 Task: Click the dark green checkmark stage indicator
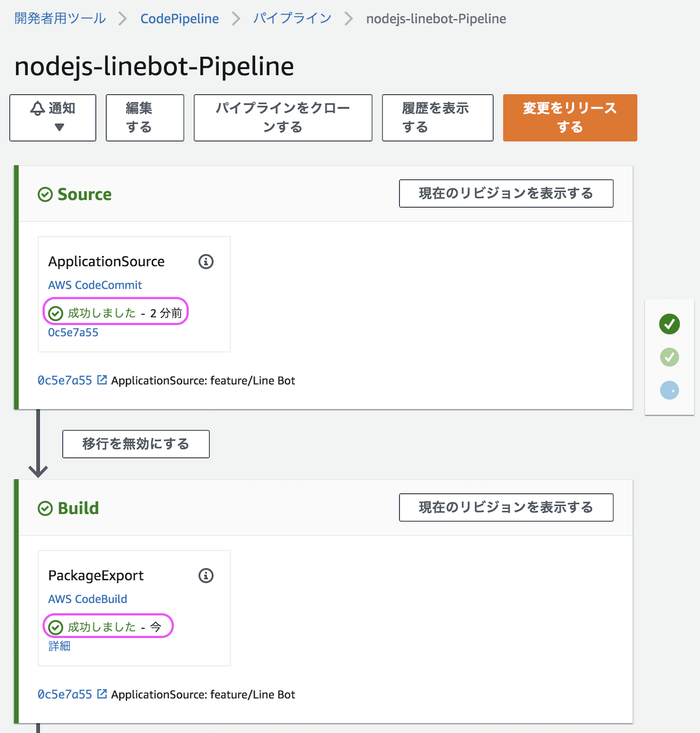669,324
